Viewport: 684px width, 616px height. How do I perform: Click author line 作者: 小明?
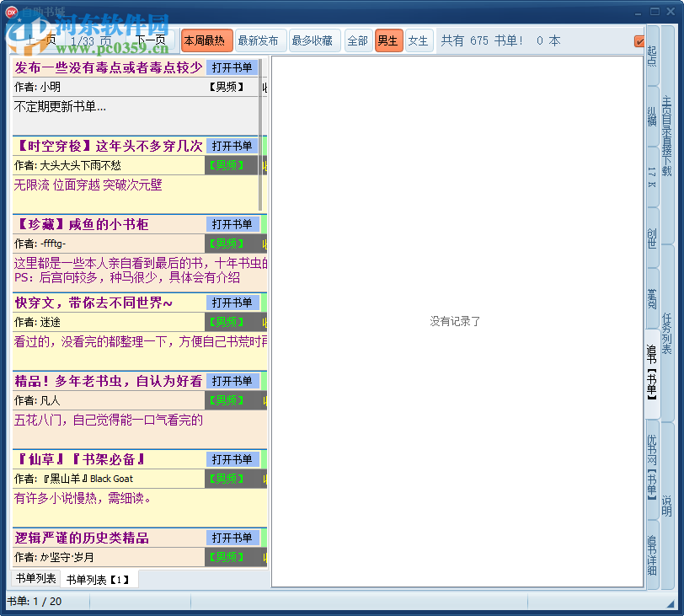tap(38, 87)
